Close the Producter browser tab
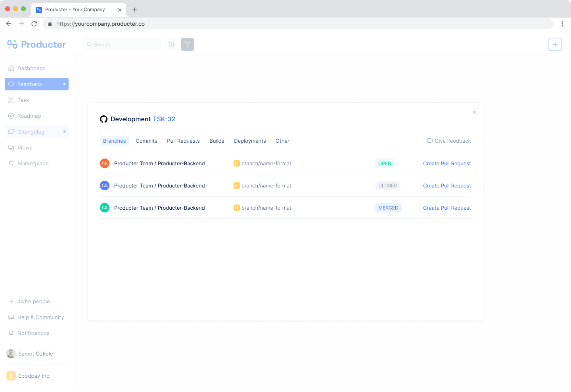Screen dimensions: 571x392 [x=120, y=10]
